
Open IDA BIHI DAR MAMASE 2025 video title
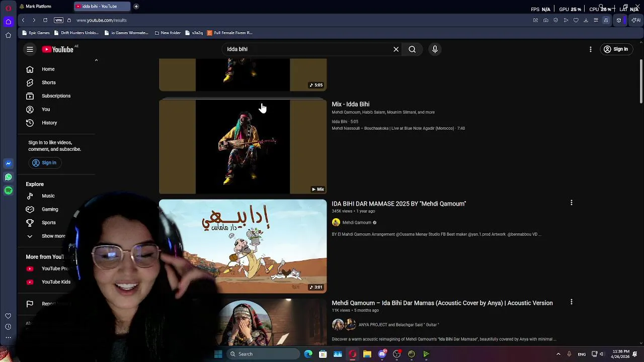pyautogui.click(x=399, y=204)
